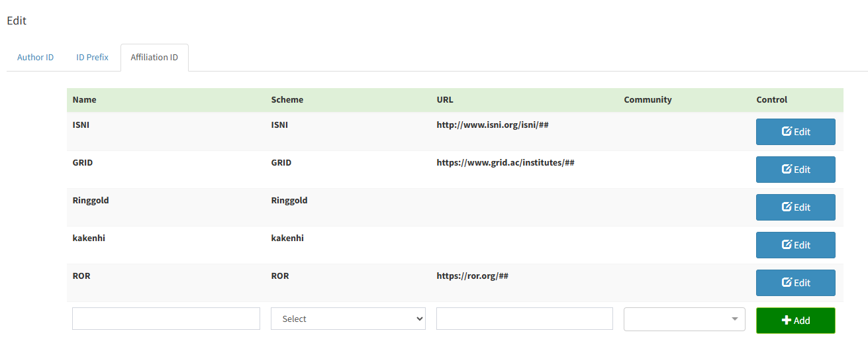The image size is (868, 359).
Task: Expand the Community dropdown in new row
Action: (684, 319)
